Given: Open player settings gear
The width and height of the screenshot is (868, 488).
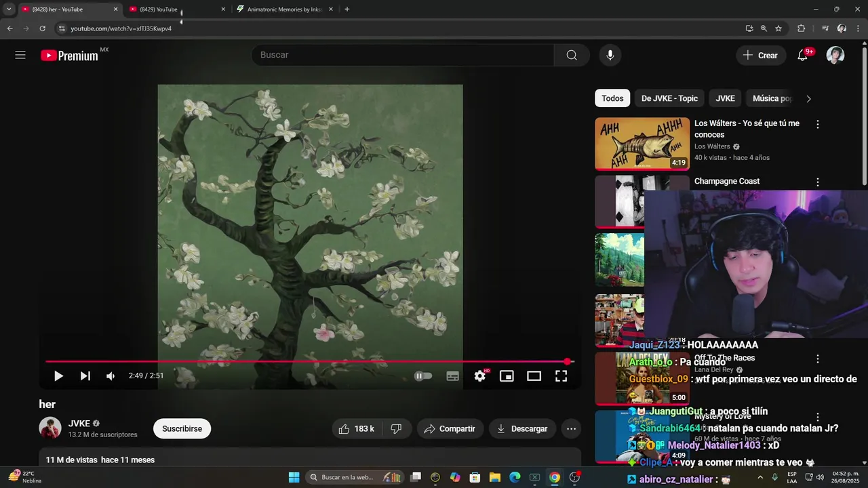Looking at the screenshot, I should (x=480, y=376).
